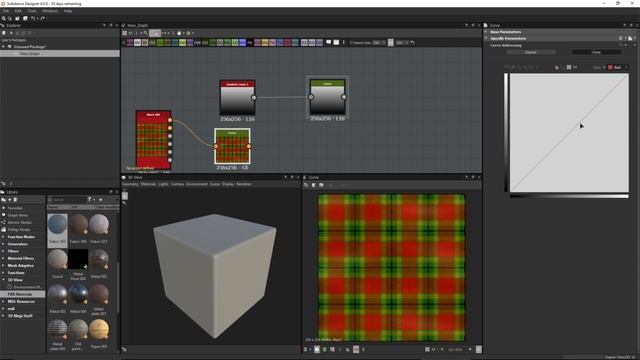Image resolution: width=640 pixels, height=360 pixels.
Task: Open the Materials menu in 3D View
Action: [148, 184]
